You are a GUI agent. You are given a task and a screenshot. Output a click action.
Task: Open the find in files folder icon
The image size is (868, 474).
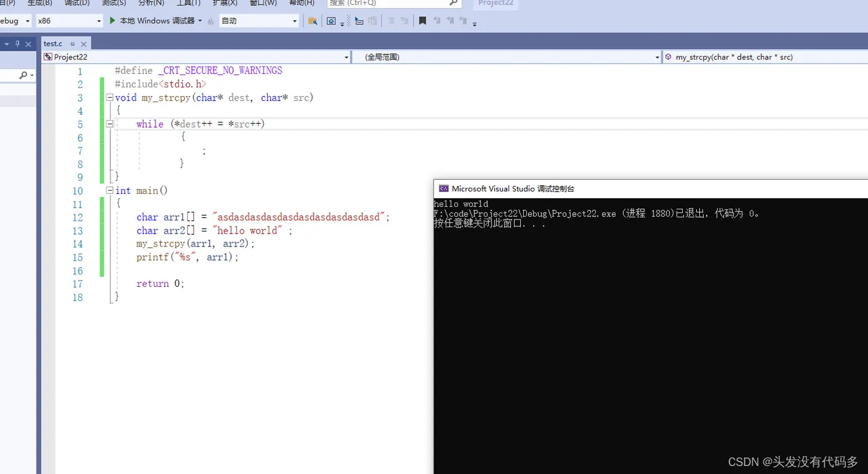pyautogui.click(x=312, y=21)
